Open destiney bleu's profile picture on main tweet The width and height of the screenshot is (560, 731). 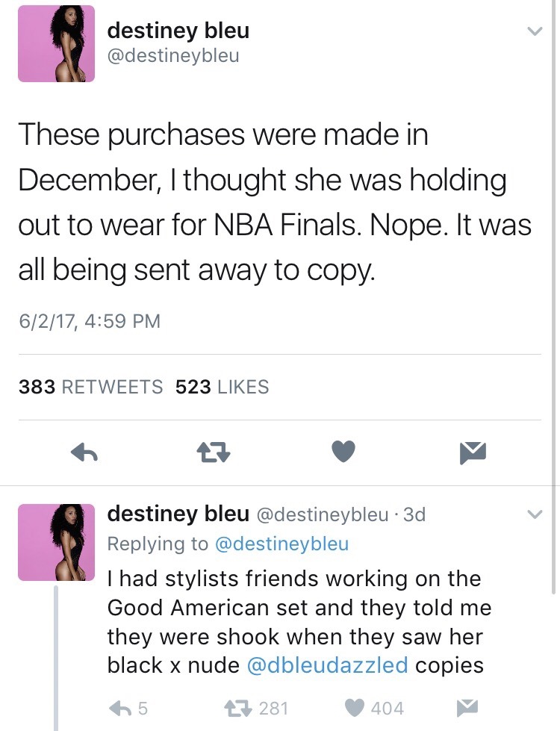tap(57, 43)
